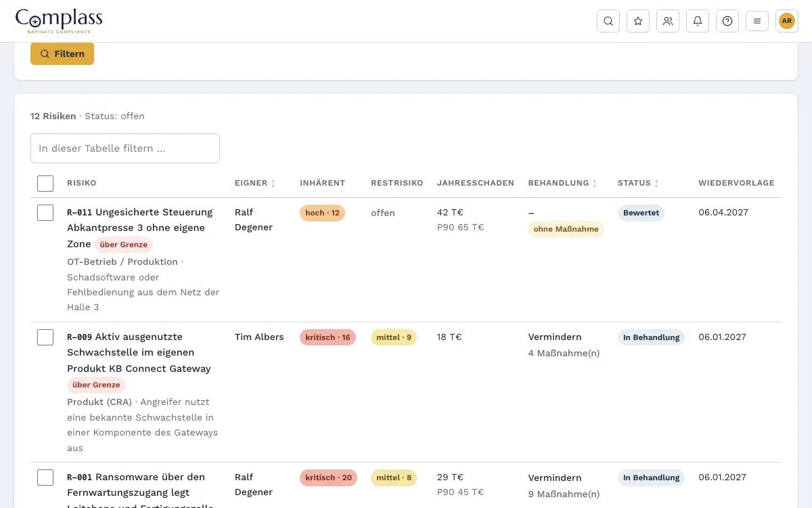Viewport: 812px width, 508px height.
Task: Click owner Tim Albers
Action: tap(259, 337)
